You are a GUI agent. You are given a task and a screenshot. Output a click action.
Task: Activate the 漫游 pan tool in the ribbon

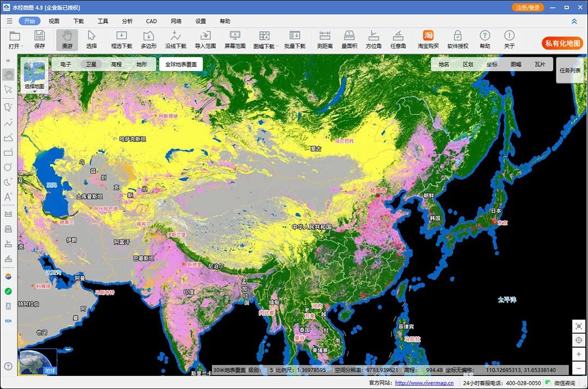coord(67,39)
